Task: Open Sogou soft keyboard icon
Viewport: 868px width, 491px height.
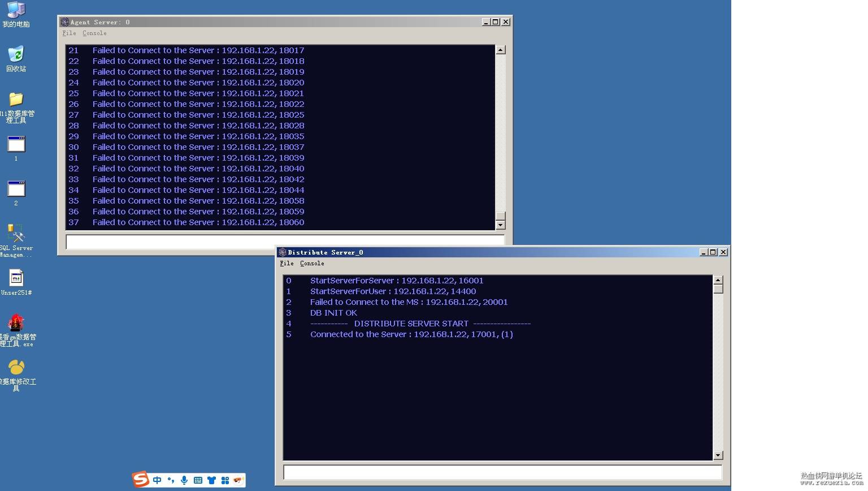Action: (198, 480)
